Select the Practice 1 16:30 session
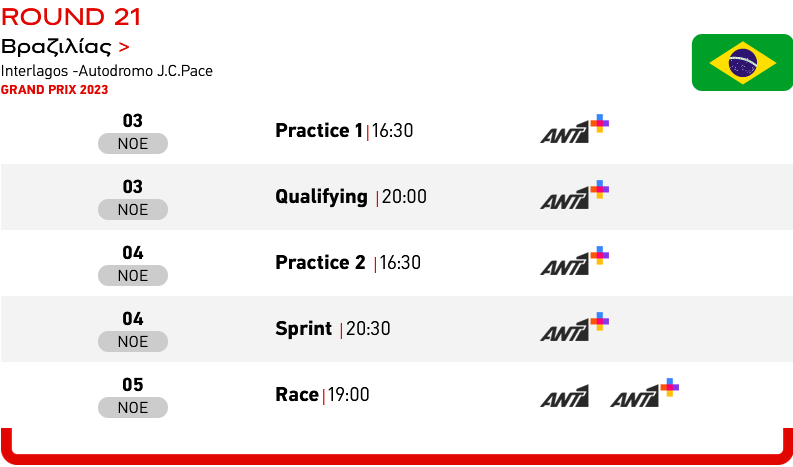Image resolution: width=793 pixels, height=467 pixels. 344,131
